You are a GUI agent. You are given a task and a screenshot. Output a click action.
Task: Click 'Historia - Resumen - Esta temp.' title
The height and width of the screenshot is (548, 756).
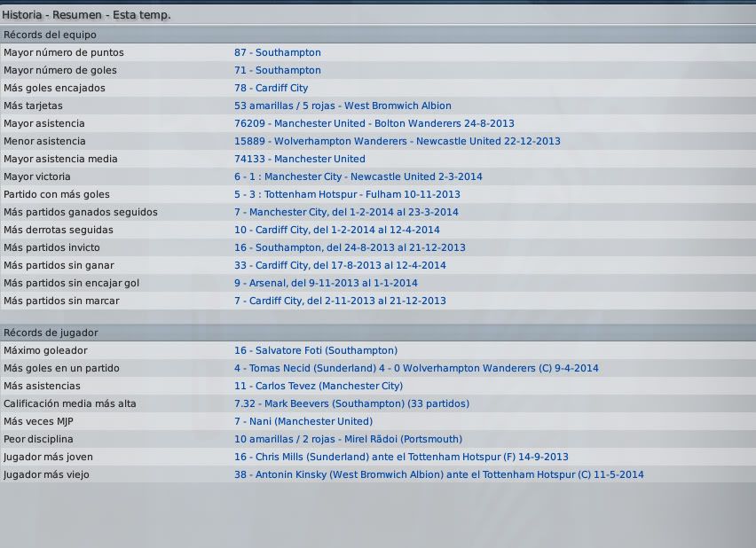coord(86,15)
